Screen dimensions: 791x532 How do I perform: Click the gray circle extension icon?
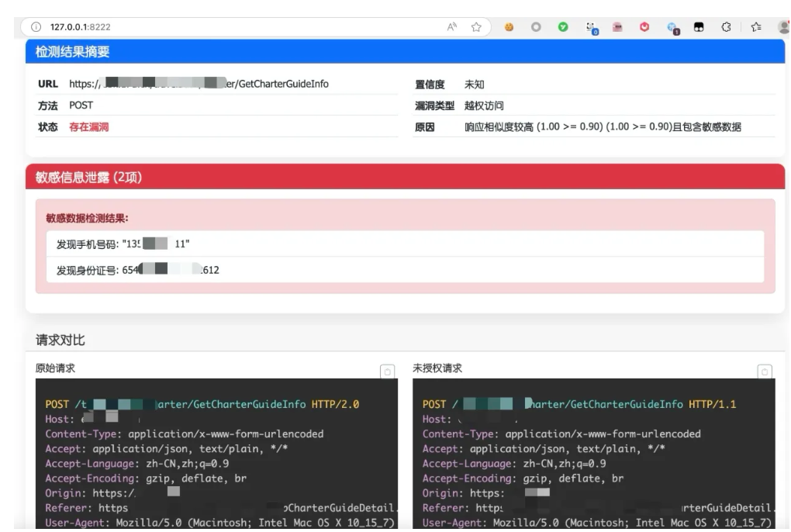(536, 26)
